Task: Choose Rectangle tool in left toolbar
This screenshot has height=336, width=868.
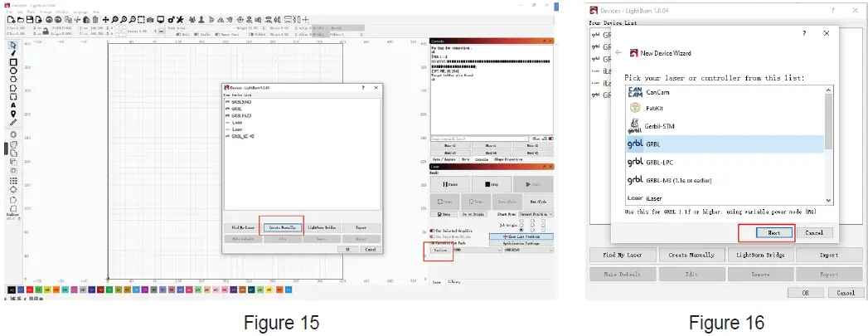Action: [13, 62]
